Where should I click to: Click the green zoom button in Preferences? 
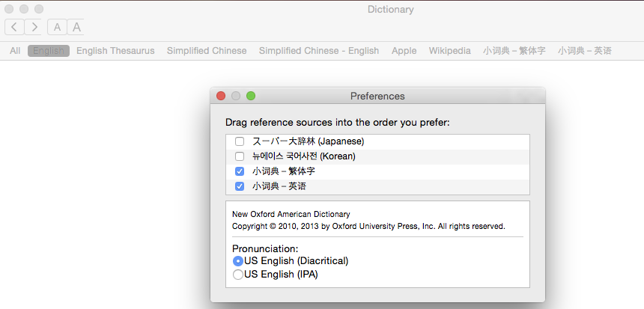point(251,96)
